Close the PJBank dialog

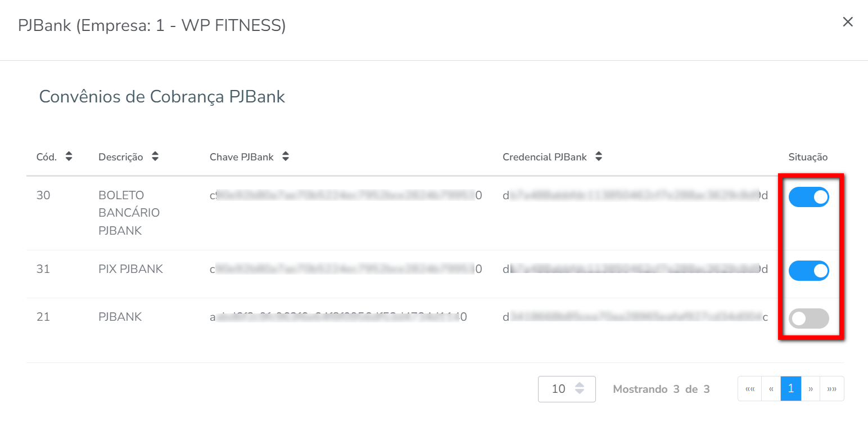tap(848, 22)
